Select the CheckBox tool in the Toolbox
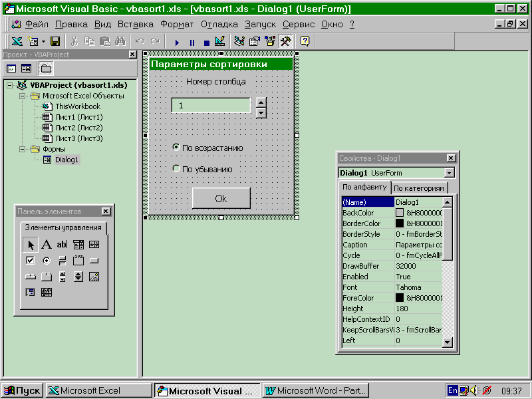The height and width of the screenshot is (399, 532). point(30,260)
